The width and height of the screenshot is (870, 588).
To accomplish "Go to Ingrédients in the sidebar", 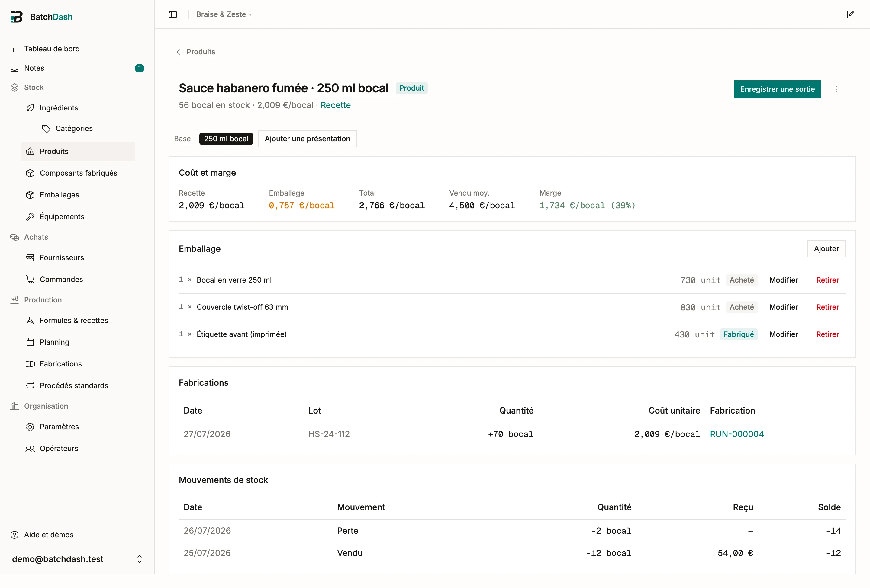I will coord(59,108).
